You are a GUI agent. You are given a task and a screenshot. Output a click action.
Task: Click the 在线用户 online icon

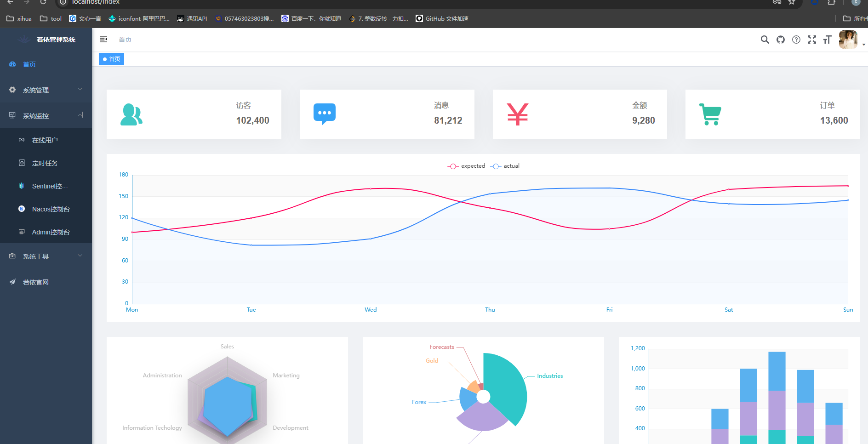(22, 140)
